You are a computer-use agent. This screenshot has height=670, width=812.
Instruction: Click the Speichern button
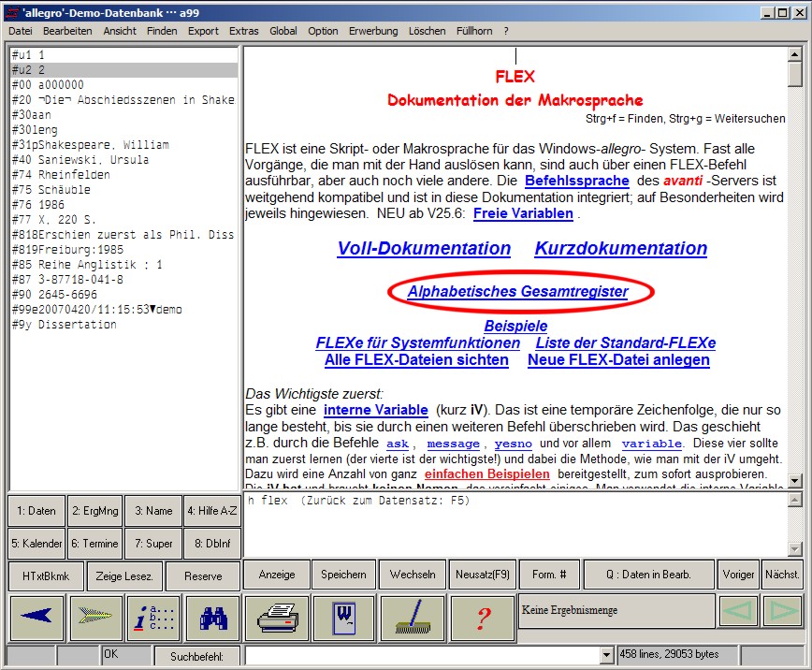(x=343, y=575)
